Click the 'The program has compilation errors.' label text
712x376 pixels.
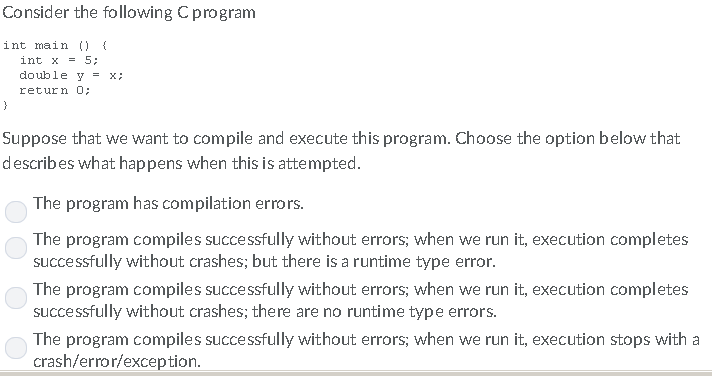(168, 203)
